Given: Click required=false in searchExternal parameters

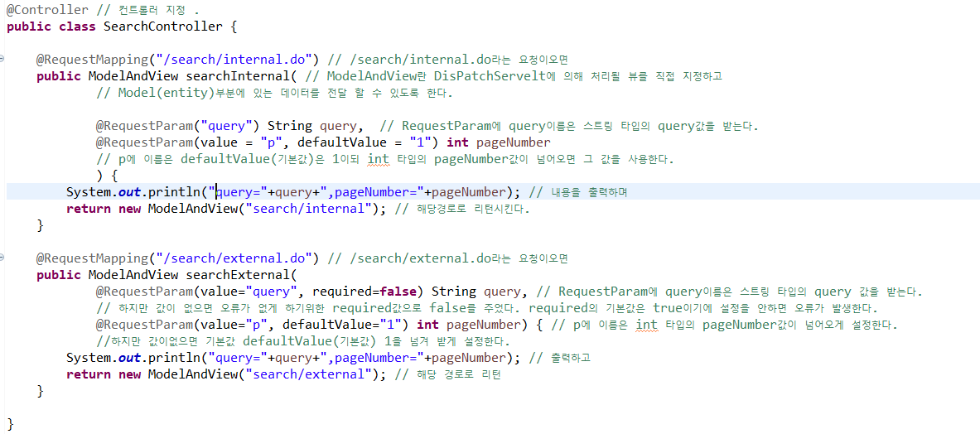Looking at the screenshot, I should (364, 292).
